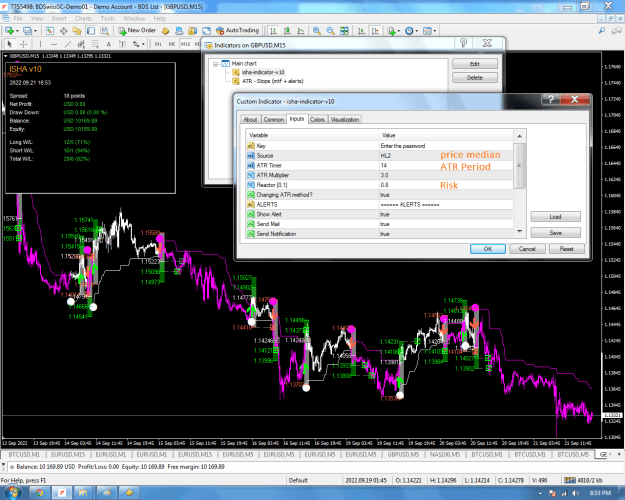Select the Fibonacci retracement tool

pyautogui.click(x=95, y=44)
